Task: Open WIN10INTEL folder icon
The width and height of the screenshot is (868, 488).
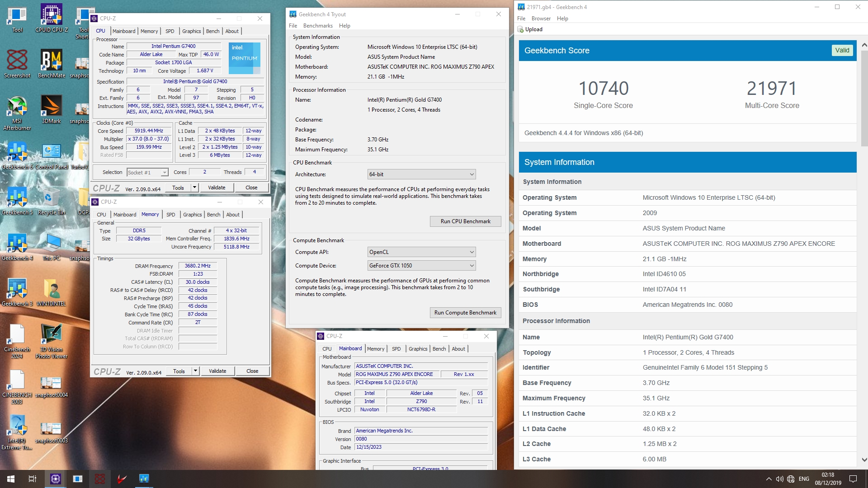Action: [52, 292]
